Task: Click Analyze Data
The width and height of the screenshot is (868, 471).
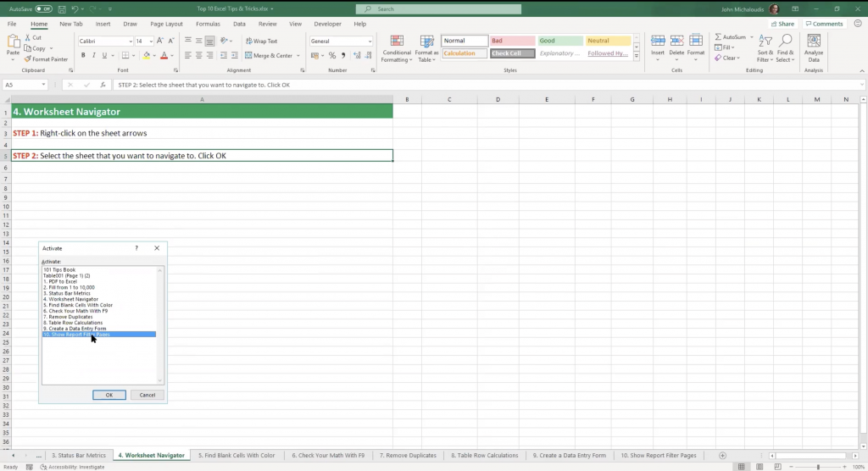Action: click(814, 48)
